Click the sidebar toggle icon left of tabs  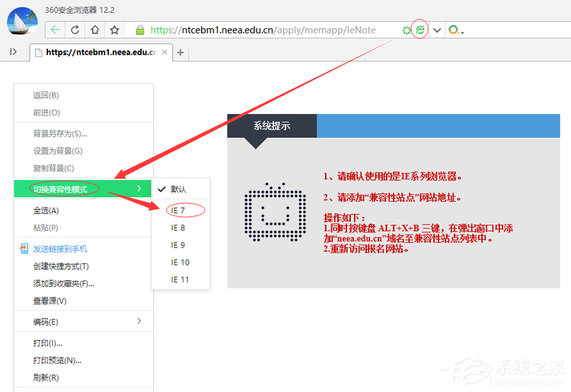[x=14, y=52]
